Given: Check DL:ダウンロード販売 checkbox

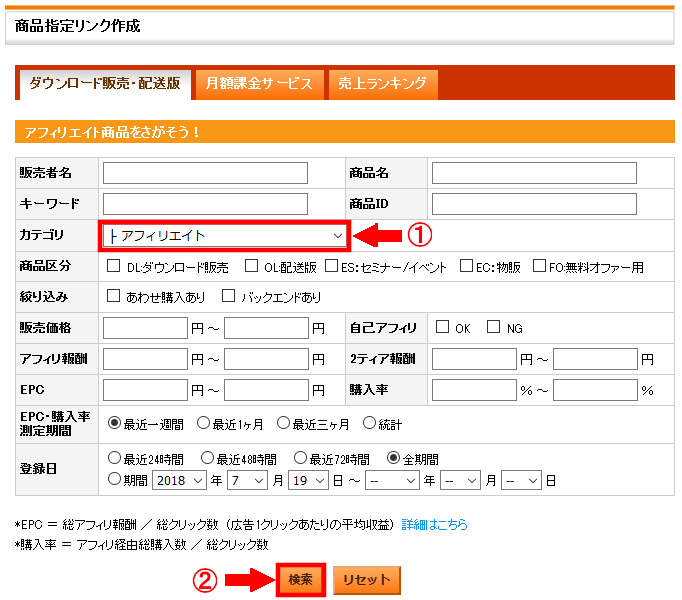Looking at the screenshot, I should [114, 265].
